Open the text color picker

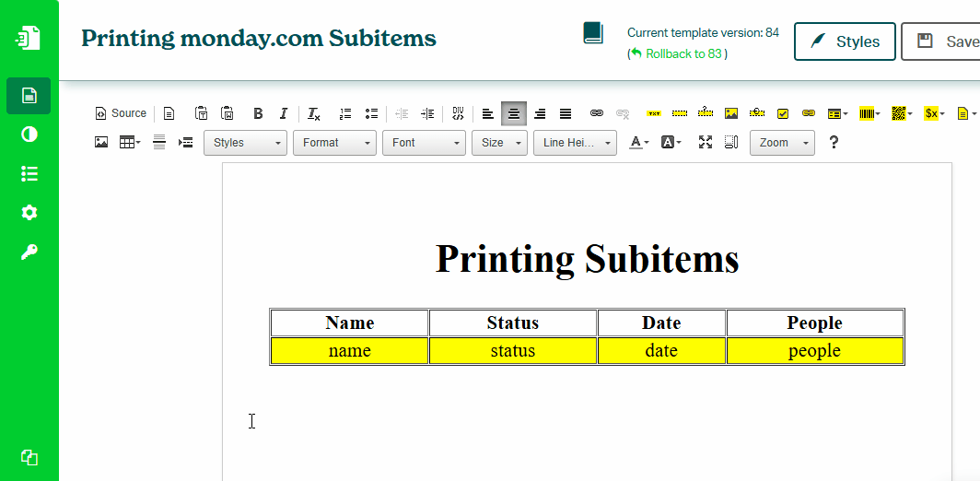click(x=637, y=142)
